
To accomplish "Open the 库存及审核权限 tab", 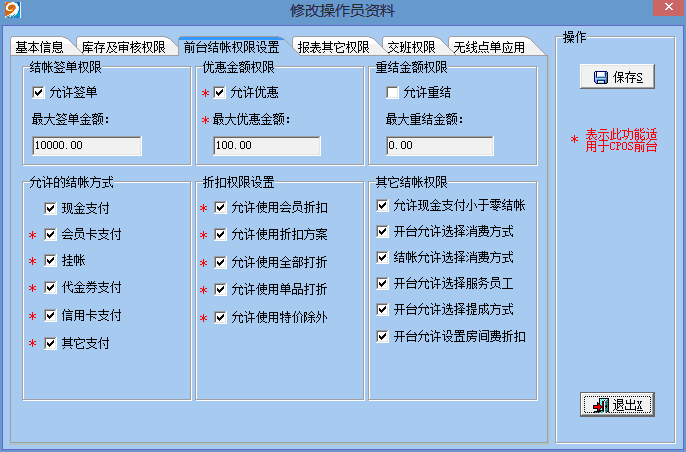I will click(x=123, y=47).
